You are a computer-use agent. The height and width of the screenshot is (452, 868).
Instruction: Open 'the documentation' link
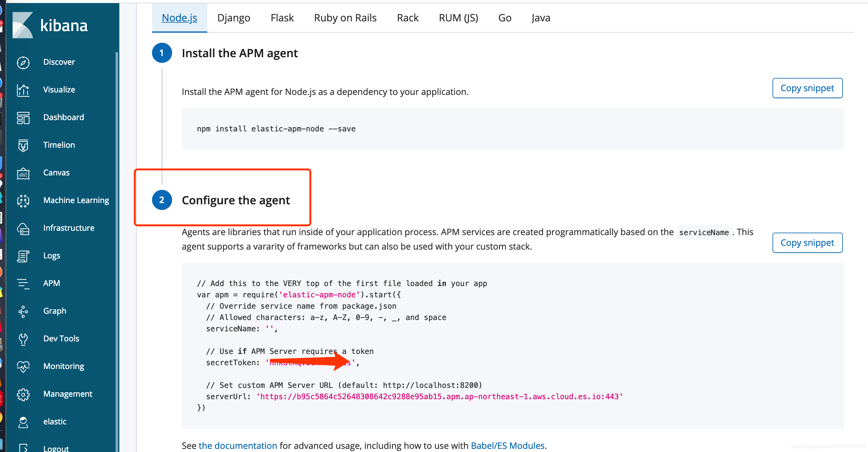pyautogui.click(x=237, y=445)
